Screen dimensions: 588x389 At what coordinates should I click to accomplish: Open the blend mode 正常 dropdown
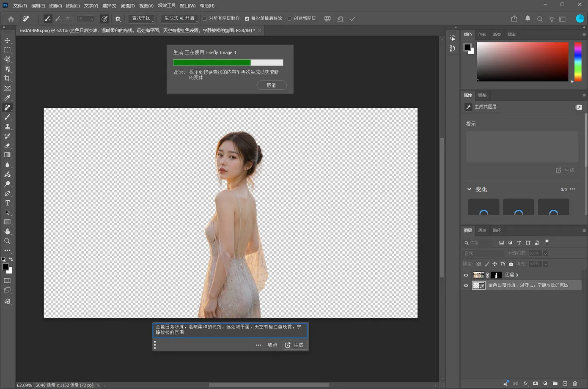(483, 253)
